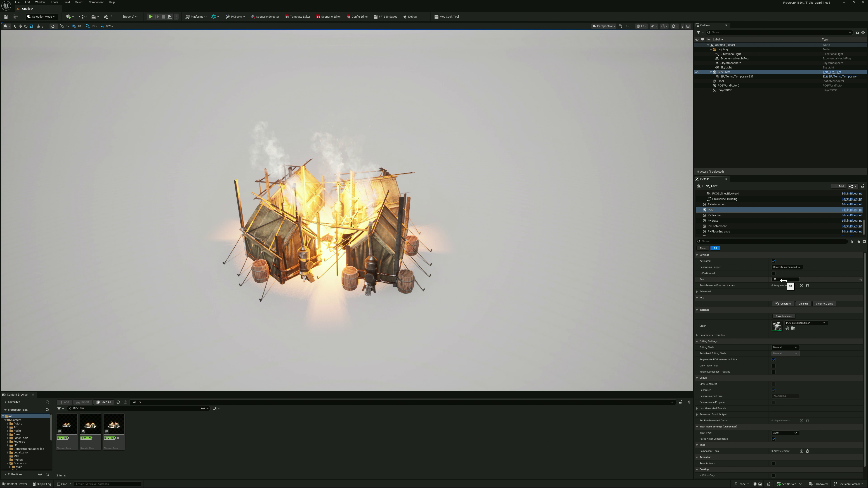Select the Misc filter tab in Details
This screenshot has width=868, height=488.
click(703, 248)
